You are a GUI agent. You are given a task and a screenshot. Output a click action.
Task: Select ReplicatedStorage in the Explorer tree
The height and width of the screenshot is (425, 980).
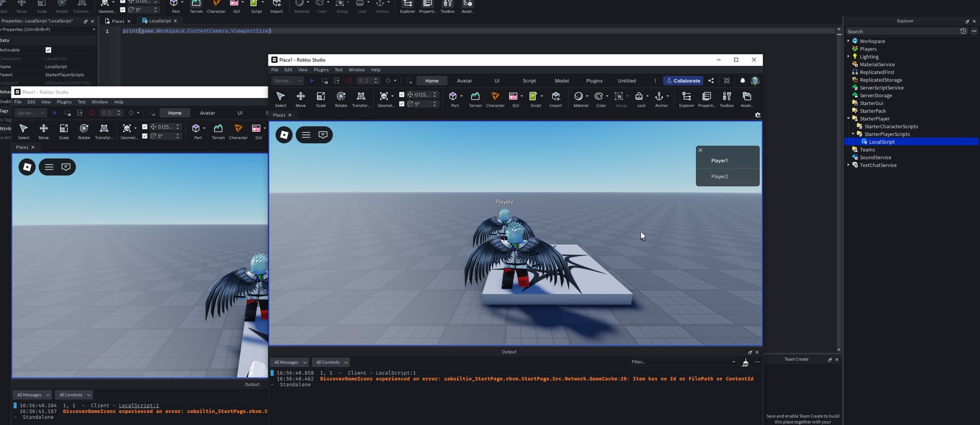coord(880,80)
